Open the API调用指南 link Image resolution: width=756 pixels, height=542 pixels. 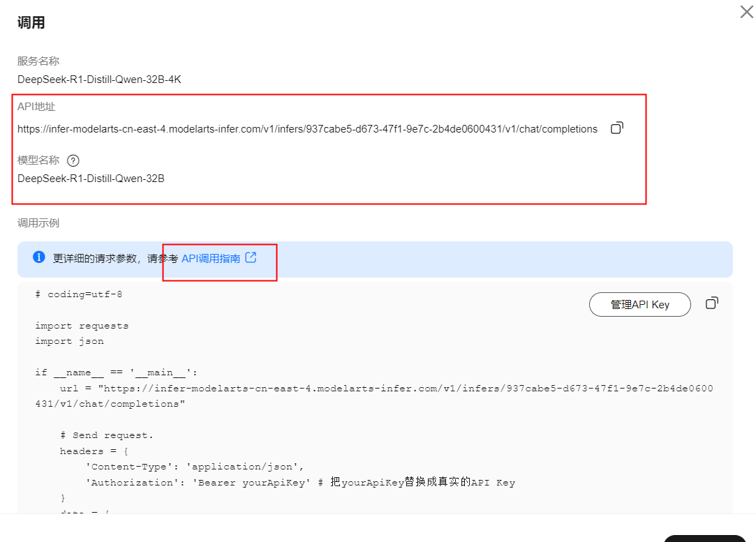tap(211, 259)
